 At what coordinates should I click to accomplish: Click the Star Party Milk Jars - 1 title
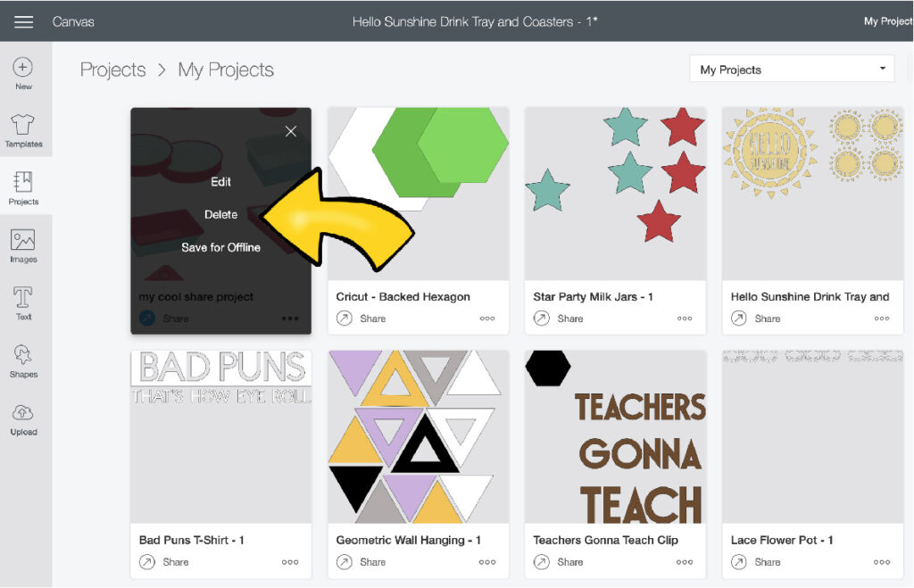coord(593,296)
